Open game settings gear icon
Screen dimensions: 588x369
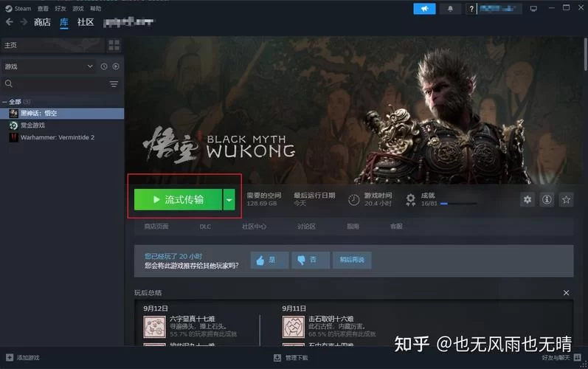528,199
